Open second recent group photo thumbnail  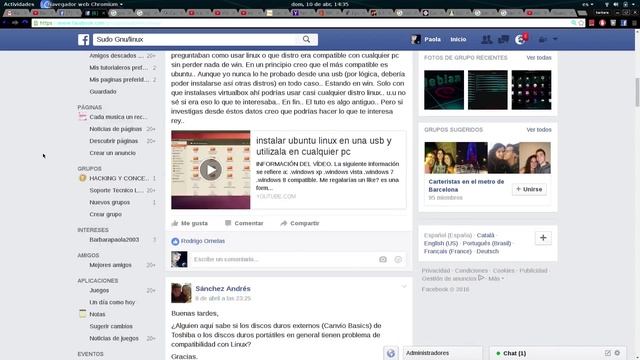coord(488,90)
